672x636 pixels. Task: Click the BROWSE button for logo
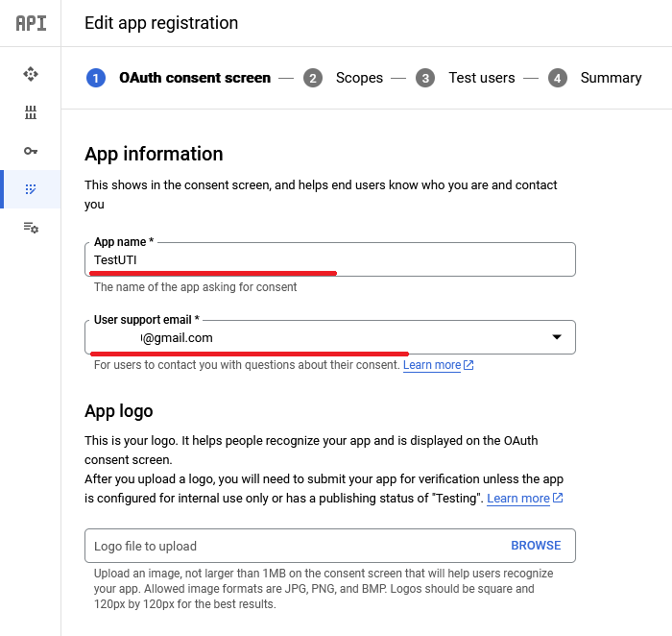pyautogui.click(x=536, y=546)
